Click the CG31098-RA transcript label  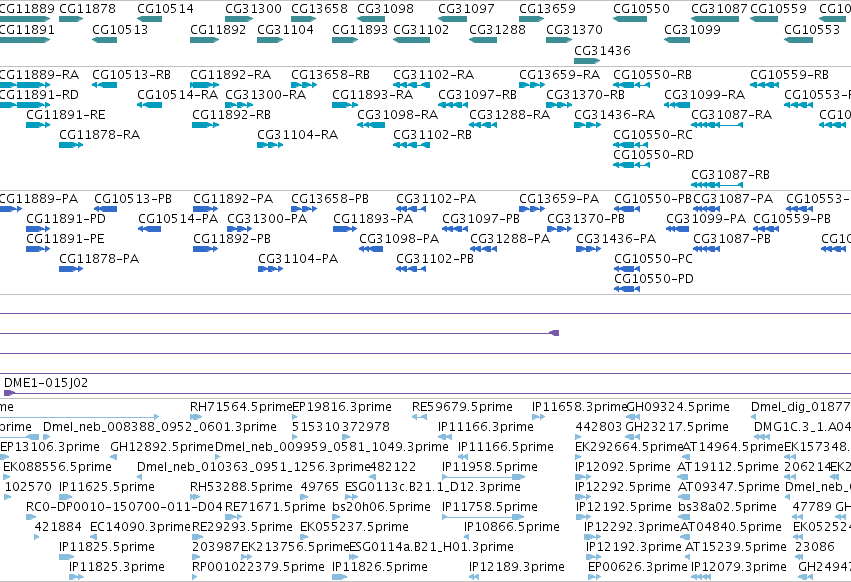397,115
